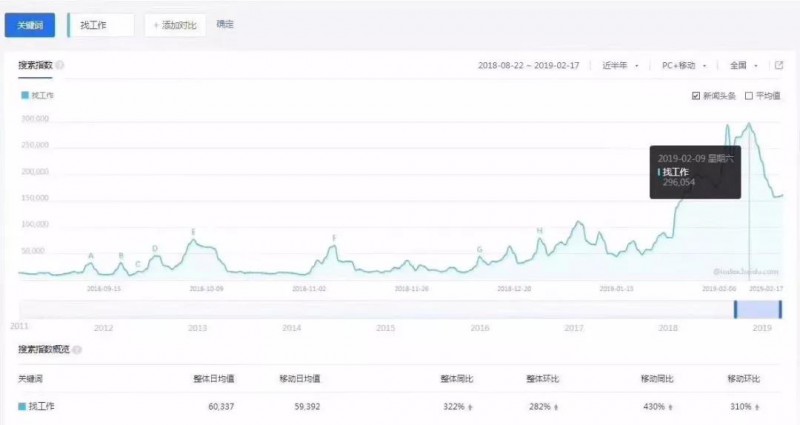Image resolution: width=800 pixels, height=425 pixels.
Task: Open help icon next to 搜索指数
Action: click(x=60, y=65)
